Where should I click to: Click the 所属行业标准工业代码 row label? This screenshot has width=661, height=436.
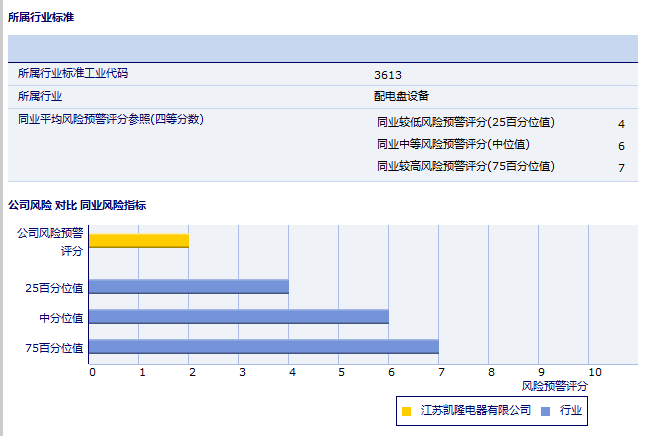click(x=73, y=74)
